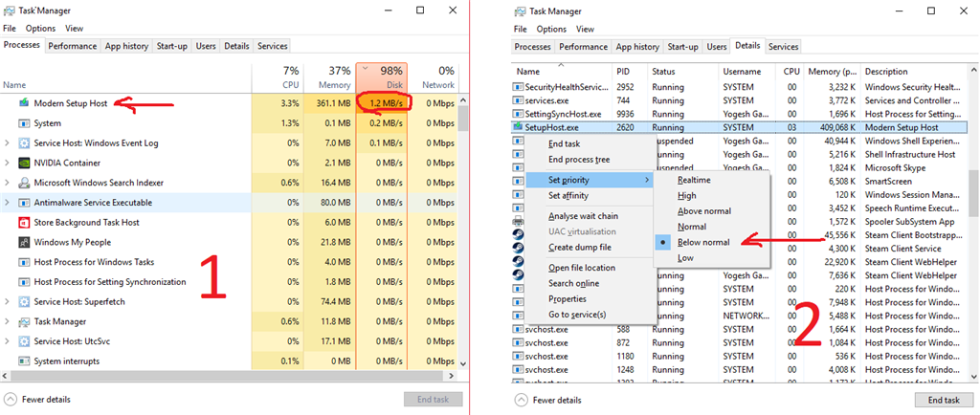980x415 pixels.
Task: Click the Microsoft Windows Search Indexer icon
Action: 24,183
